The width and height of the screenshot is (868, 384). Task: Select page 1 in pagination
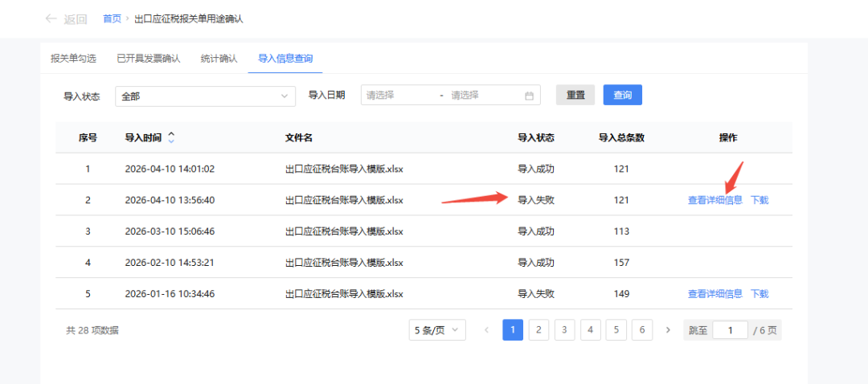pos(513,330)
